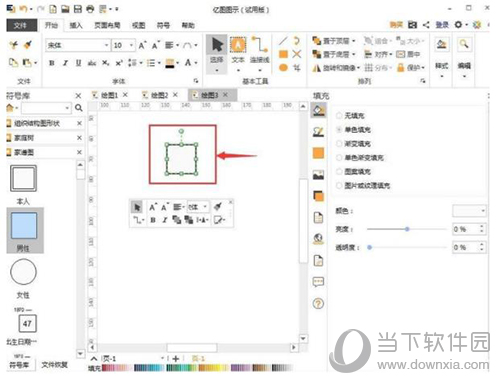Click the print icon in quick access

[x=90, y=9]
